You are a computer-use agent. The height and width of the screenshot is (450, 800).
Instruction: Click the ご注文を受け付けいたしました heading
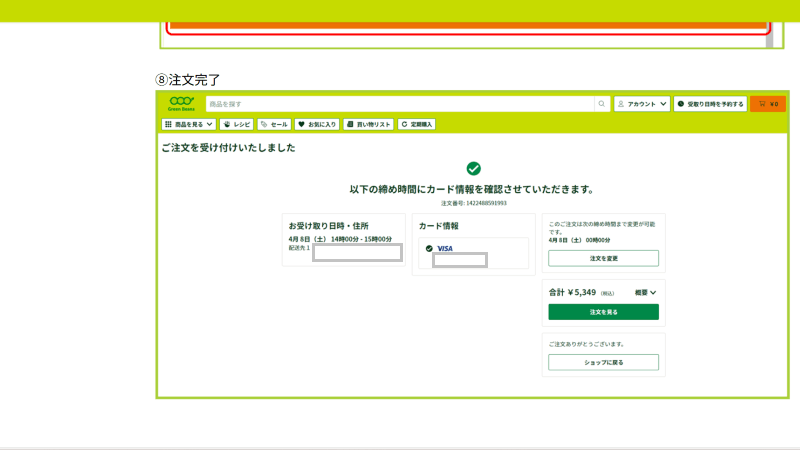click(228, 147)
